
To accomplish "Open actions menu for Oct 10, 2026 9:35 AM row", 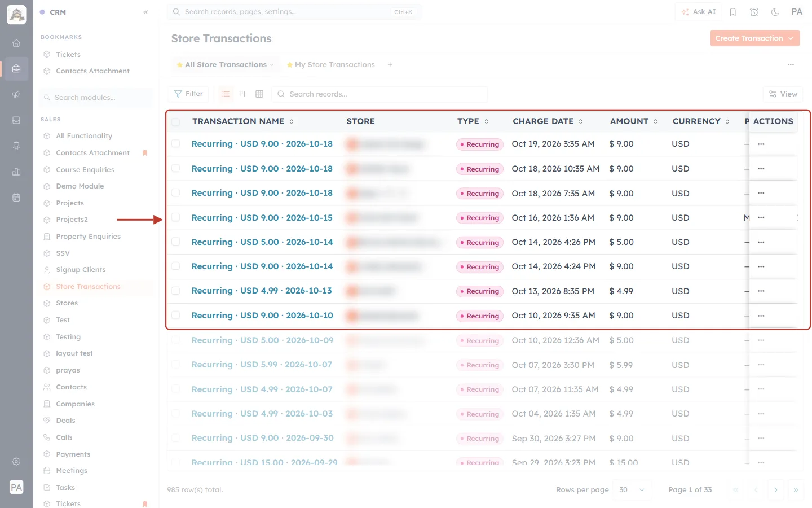I will point(761,316).
